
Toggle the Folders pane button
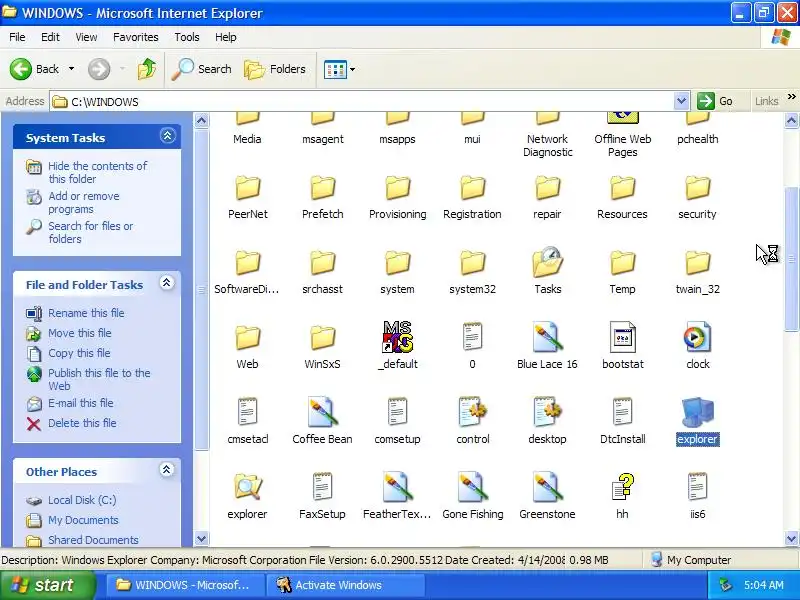coord(275,69)
